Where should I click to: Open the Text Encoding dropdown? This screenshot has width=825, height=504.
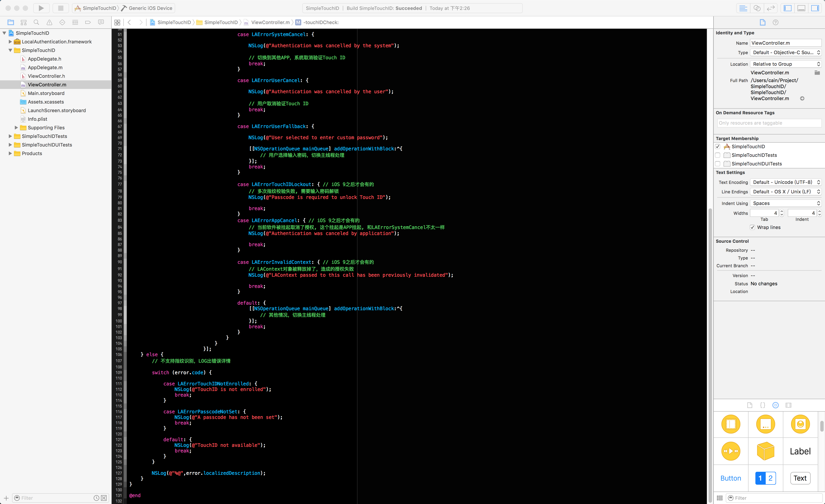tap(785, 182)
